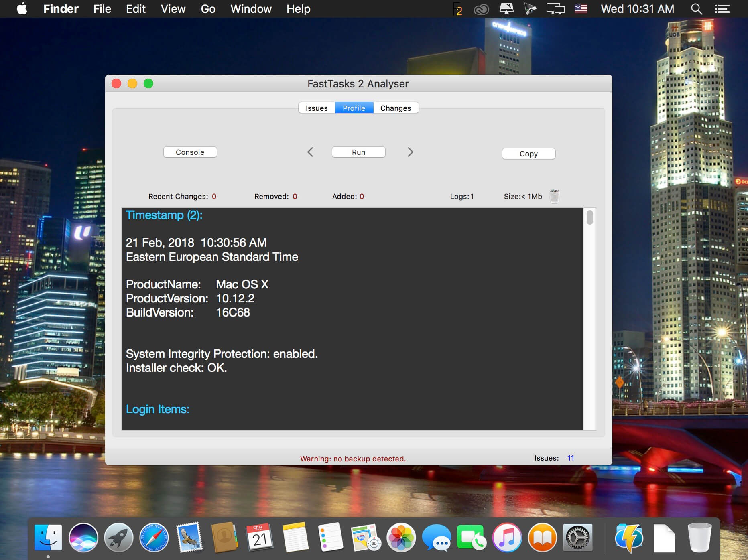Screen dimensions: 748x560
Task: Open iTunes from the Dock
Action: pyautogui.click(x=507, y=538)
